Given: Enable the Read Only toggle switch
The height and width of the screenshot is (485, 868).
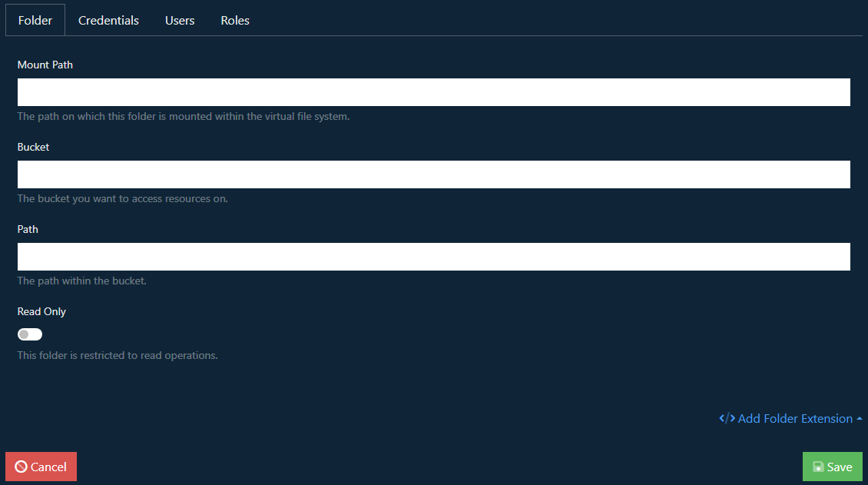Looking at the screenshot, I should 30,334.
